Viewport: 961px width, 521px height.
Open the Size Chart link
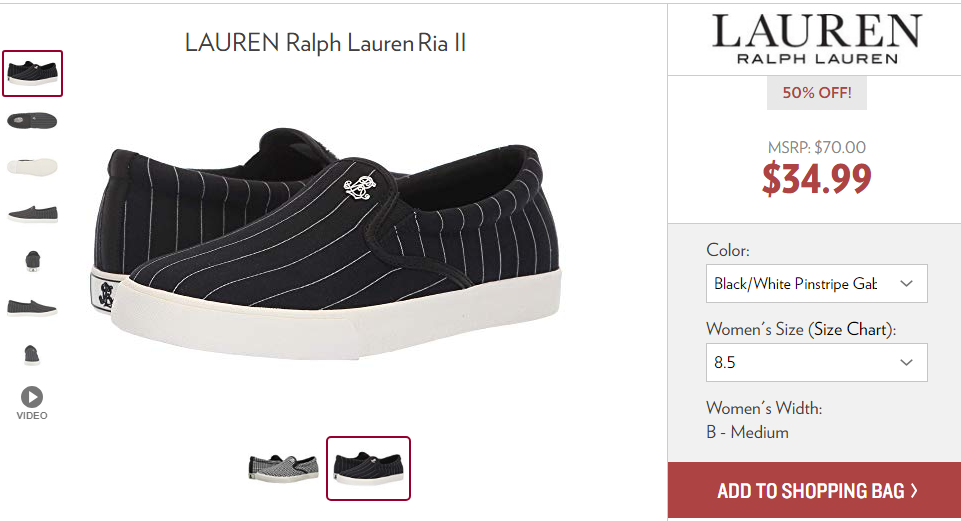pyautogui.click(x=849, y=329)
